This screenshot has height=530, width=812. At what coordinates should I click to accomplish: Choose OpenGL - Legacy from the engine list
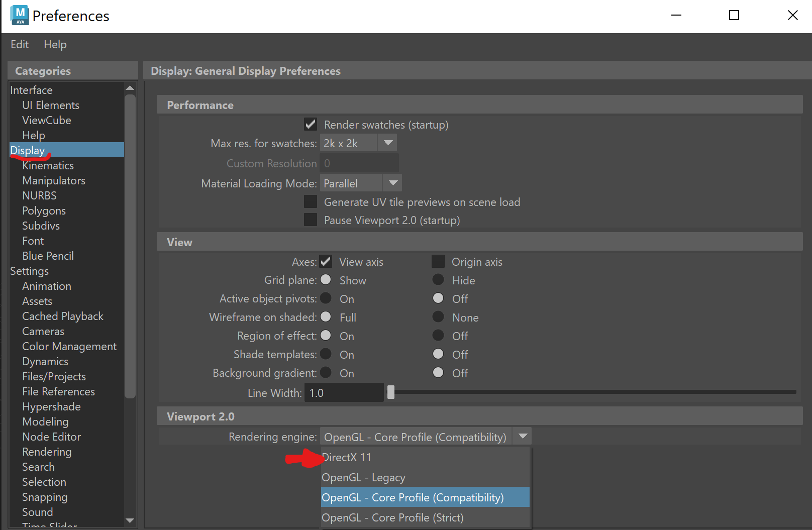(x=363, y=477)
